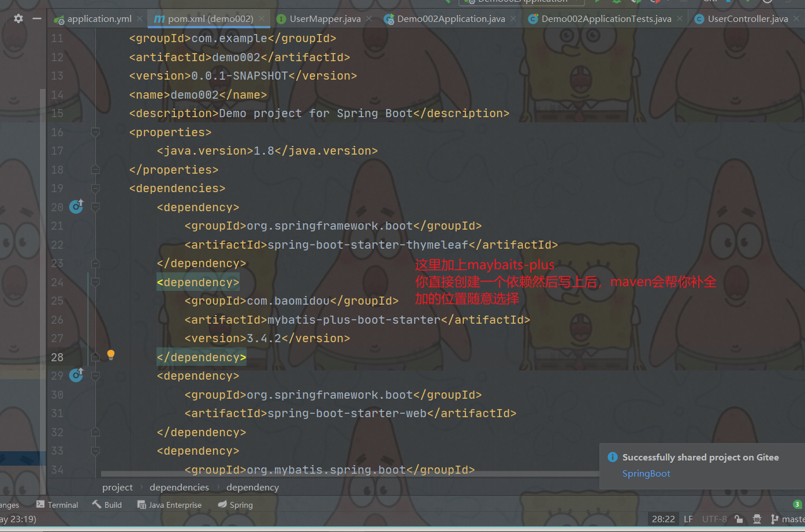Open event log via green 3 badge

pos(797,504)
